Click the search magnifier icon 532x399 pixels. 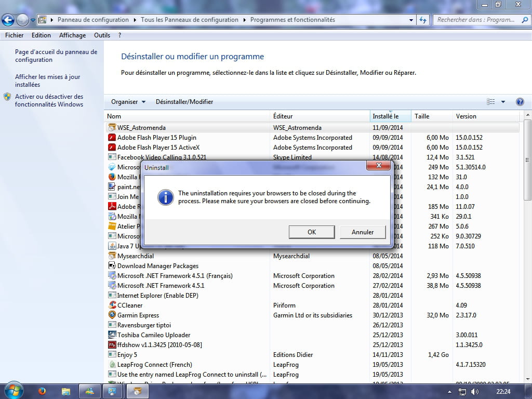point(525,20)
